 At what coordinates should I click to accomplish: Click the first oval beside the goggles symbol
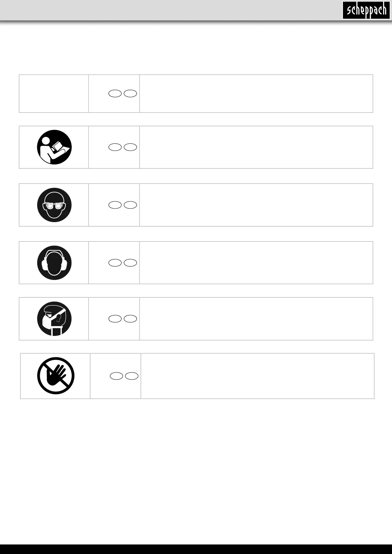point(115,205)
